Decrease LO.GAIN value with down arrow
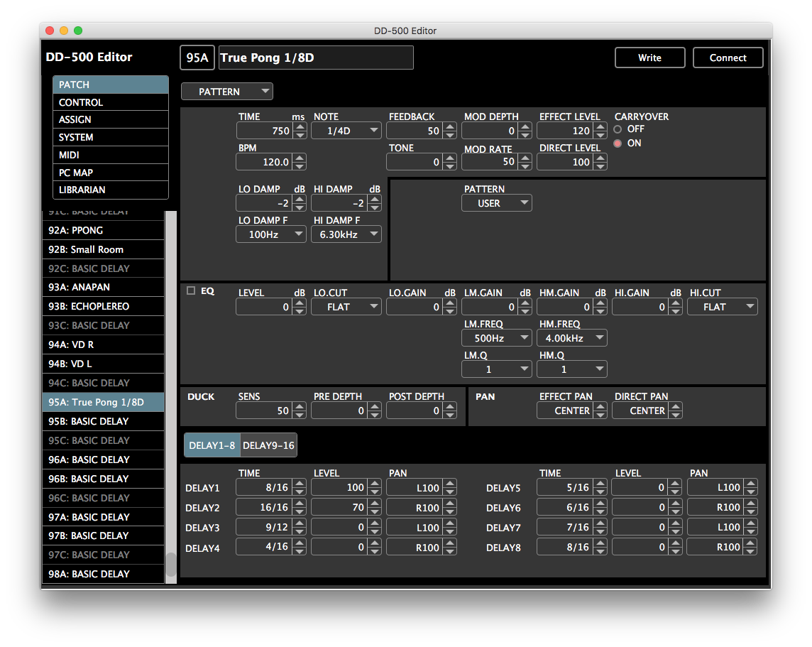This screenshot has height=647, width=812. coord(450,311)
